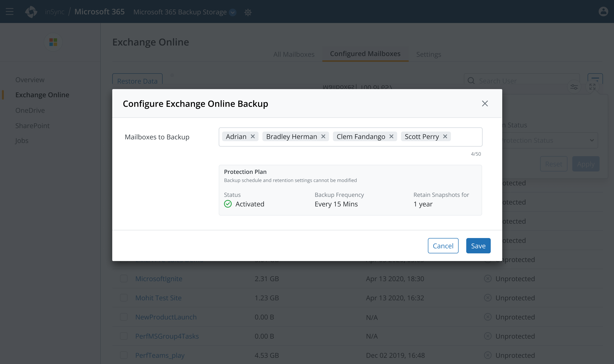
Task: Switch to the Settings tab
Action: click(429, 54)
